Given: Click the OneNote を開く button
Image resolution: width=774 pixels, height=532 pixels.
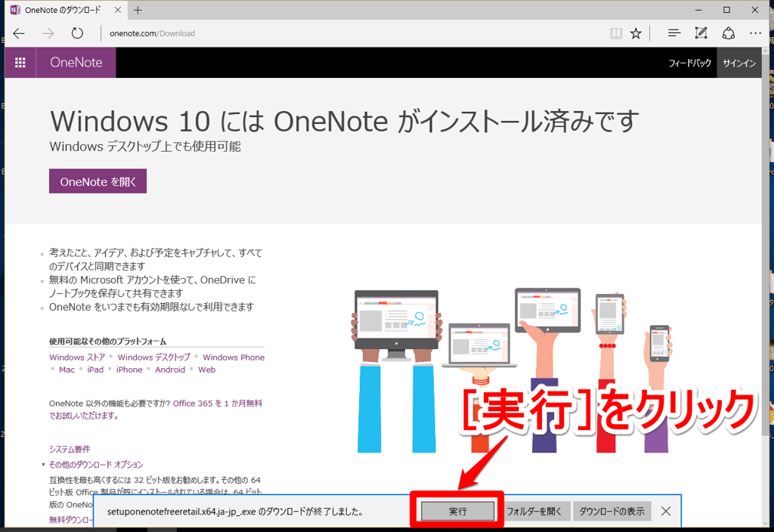Looking at the screenshot, I should (98, 181).
